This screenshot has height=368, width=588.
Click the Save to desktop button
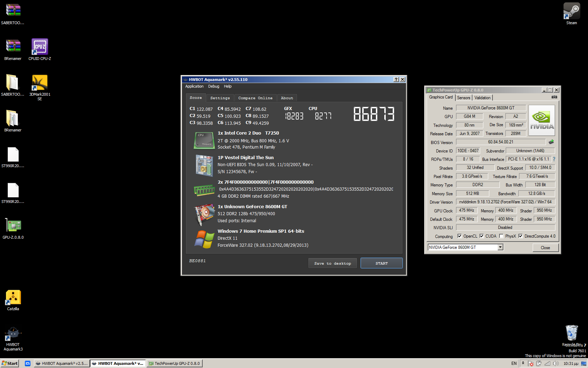(x=332, y=263)
